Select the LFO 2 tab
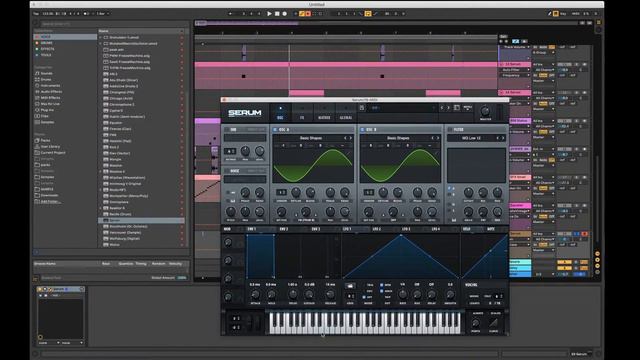This screenshot has height=360, width=640. [376, 229]
